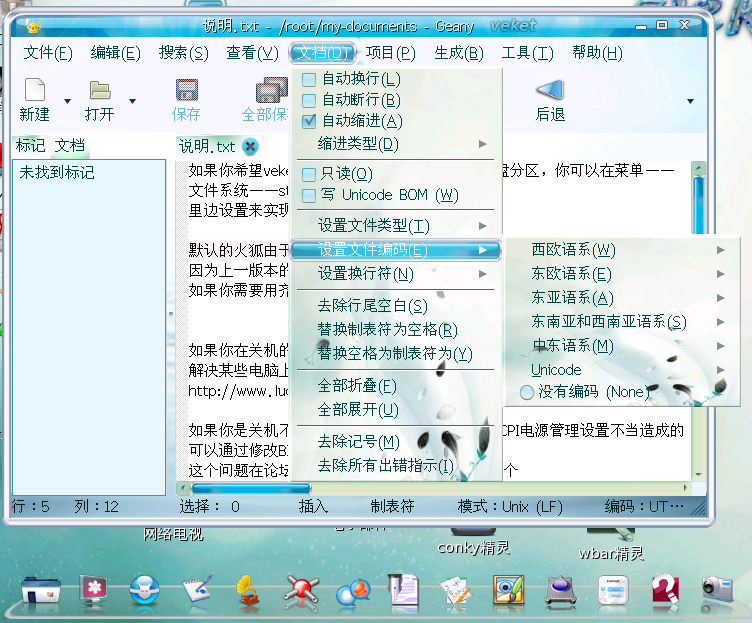Click the 打开 (Open) folder icon
This screenshot has height=623, width=752.
click(100, 90)
